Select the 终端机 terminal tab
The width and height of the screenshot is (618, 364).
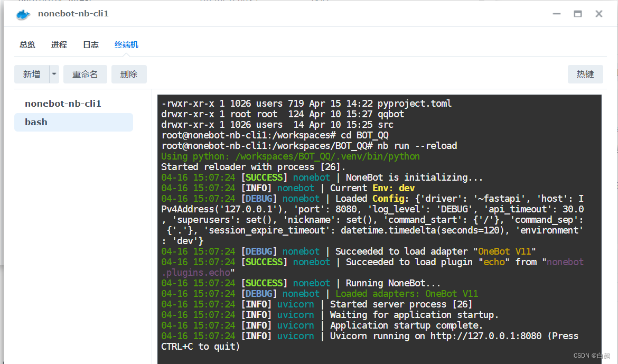126,44
